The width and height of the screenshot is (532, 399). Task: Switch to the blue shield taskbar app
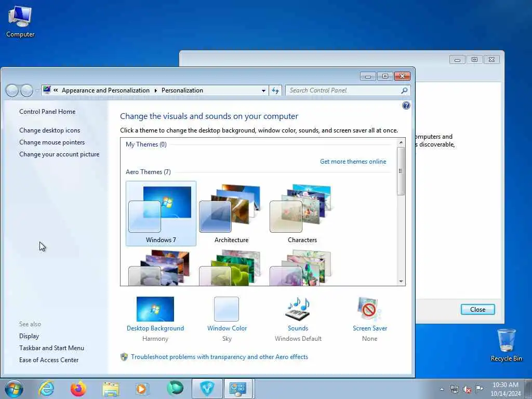point(207,389)
